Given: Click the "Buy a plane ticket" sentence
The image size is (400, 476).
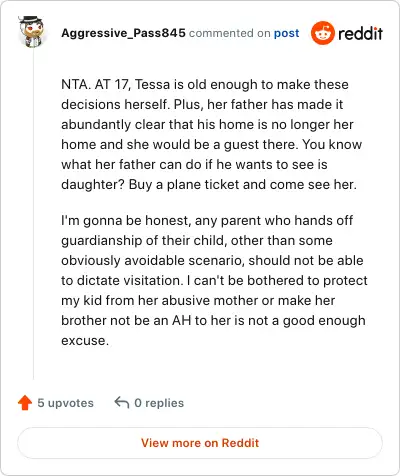Looking at the screenshot, I should coord(243,184).
